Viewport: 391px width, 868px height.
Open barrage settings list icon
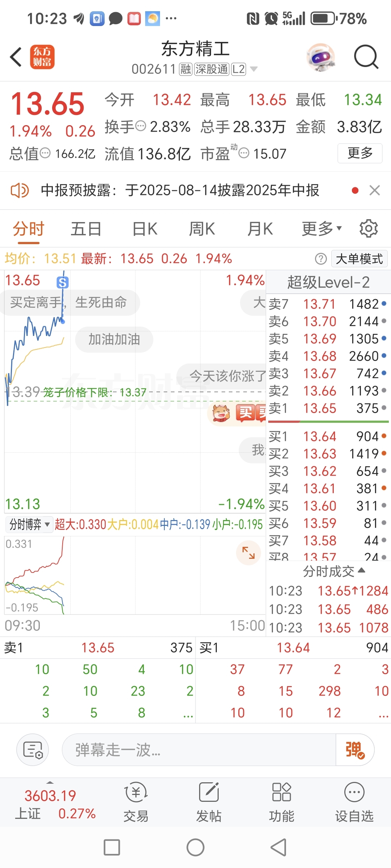(x=33, y=750)
